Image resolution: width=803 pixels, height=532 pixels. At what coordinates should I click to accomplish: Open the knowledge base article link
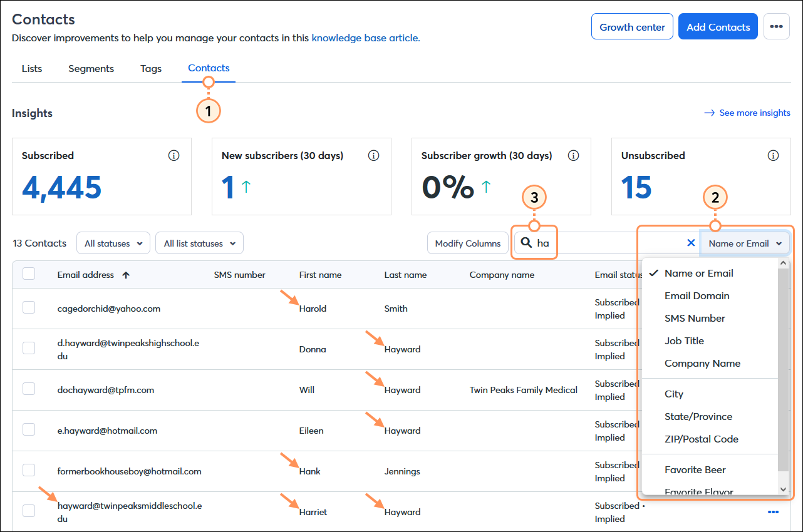[x=366, y=38]
